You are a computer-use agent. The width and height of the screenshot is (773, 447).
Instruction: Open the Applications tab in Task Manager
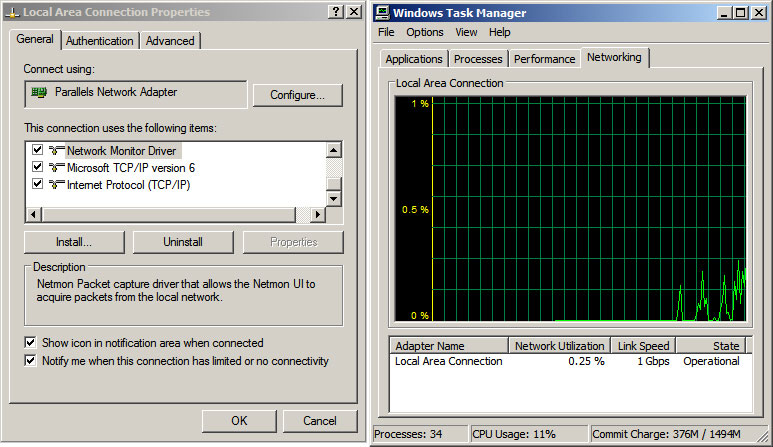[414, 59]
